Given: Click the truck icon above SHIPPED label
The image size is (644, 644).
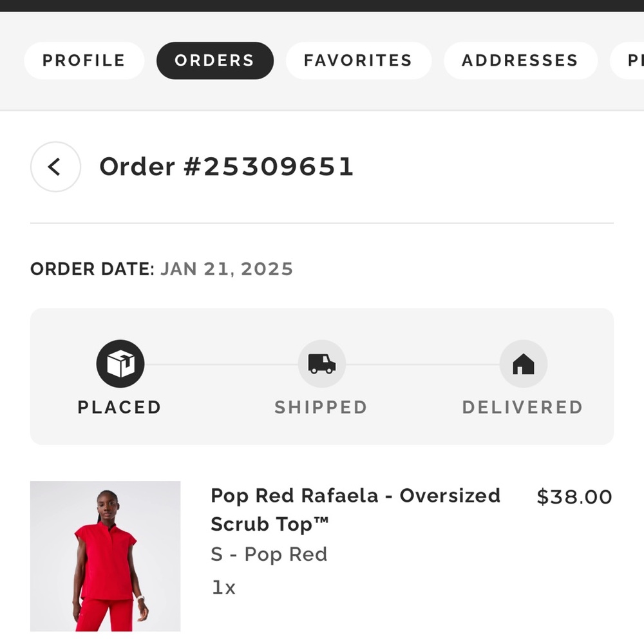Looking at the screenshot, I should click(321, 363).
